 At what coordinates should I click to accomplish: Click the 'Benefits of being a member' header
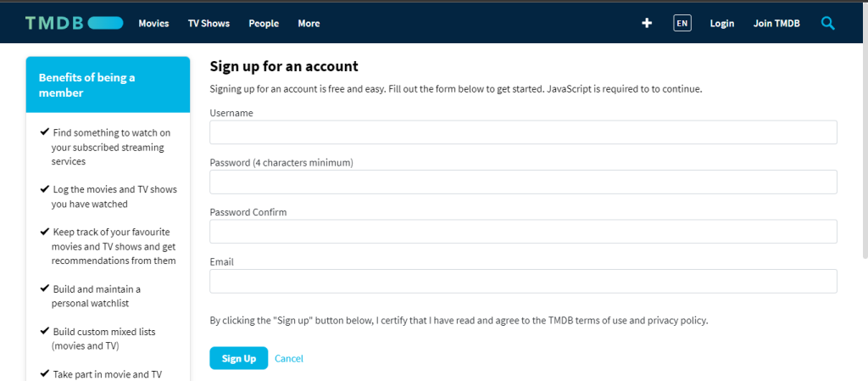click(108, 85)
